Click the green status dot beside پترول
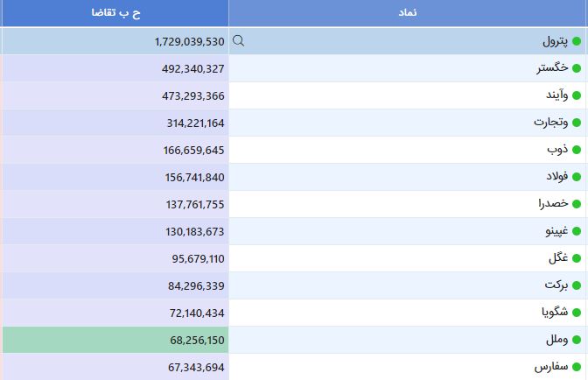 (x=577, y=41)
